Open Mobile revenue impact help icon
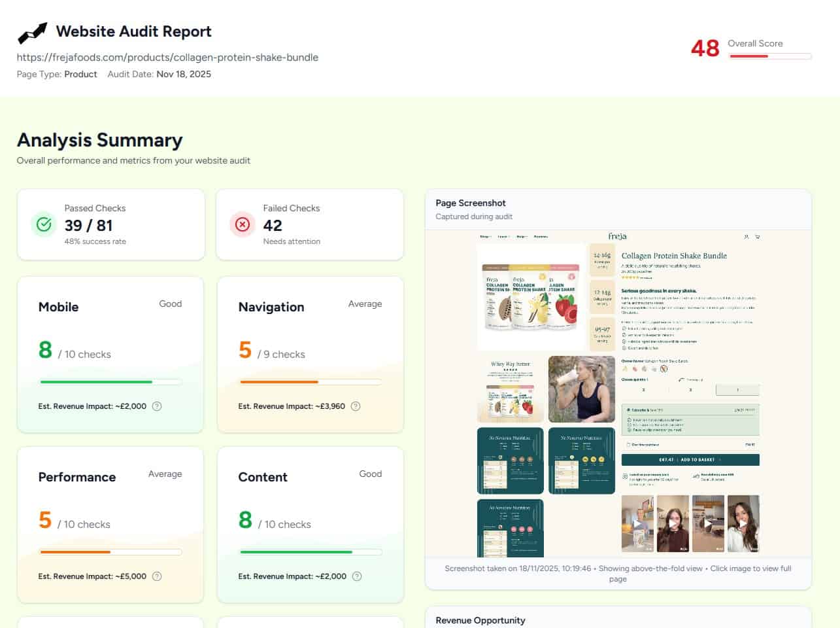The width and height of the screenshot is (840, 628). (x=157, y=406)
